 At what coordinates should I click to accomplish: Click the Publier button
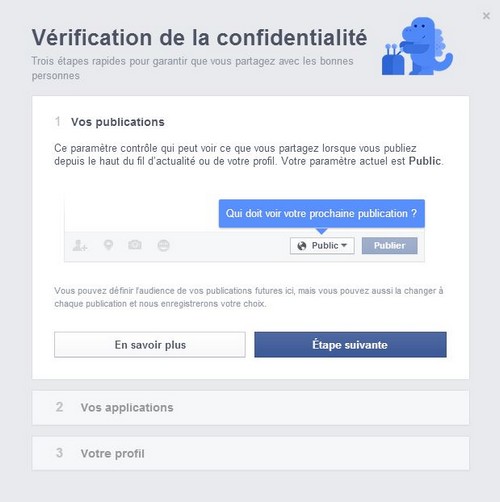pos(389,246)
